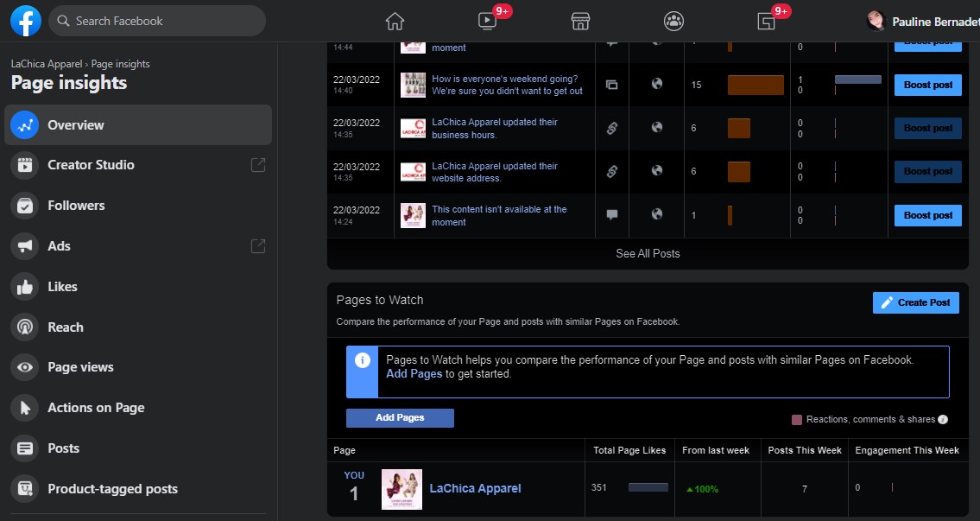Click the Creator Studio clapperboard icon
This screenshot has height=521, width=980.
tap(25, 165)
